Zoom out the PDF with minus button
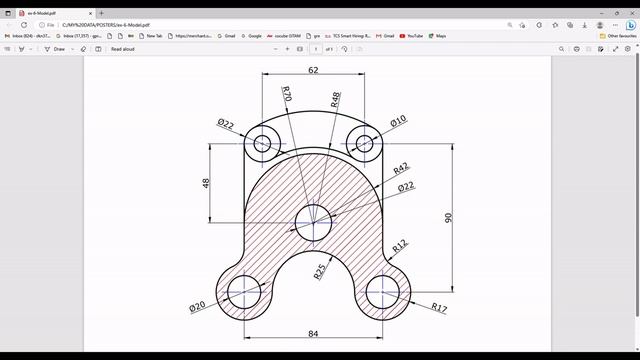 click(276, 49)
